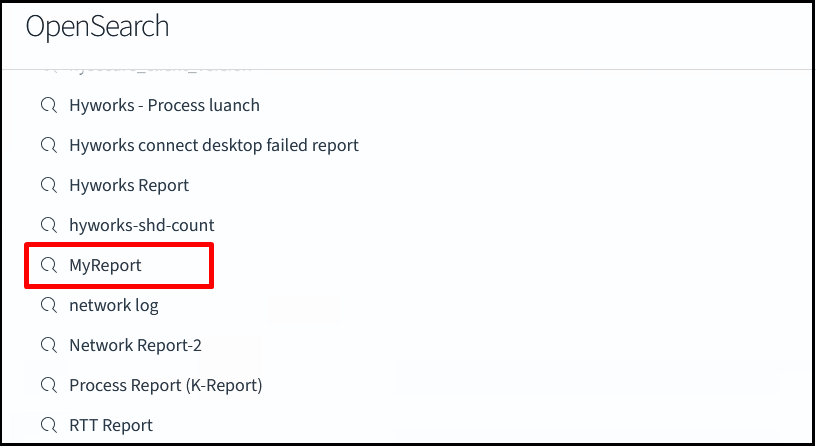
Task: Open the Hyworks - Process luanch saved search
Action: [x=164, y=105]
